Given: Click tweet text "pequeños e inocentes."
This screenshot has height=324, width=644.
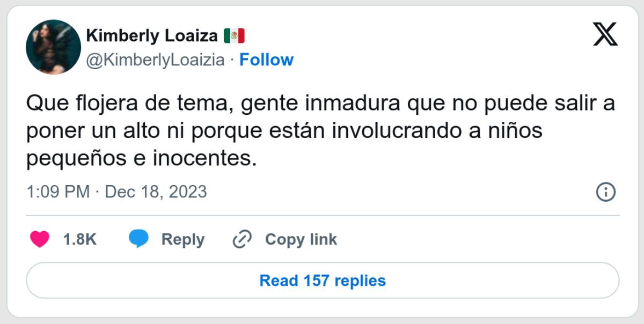Looking at the screenshot, I should 138,159.
